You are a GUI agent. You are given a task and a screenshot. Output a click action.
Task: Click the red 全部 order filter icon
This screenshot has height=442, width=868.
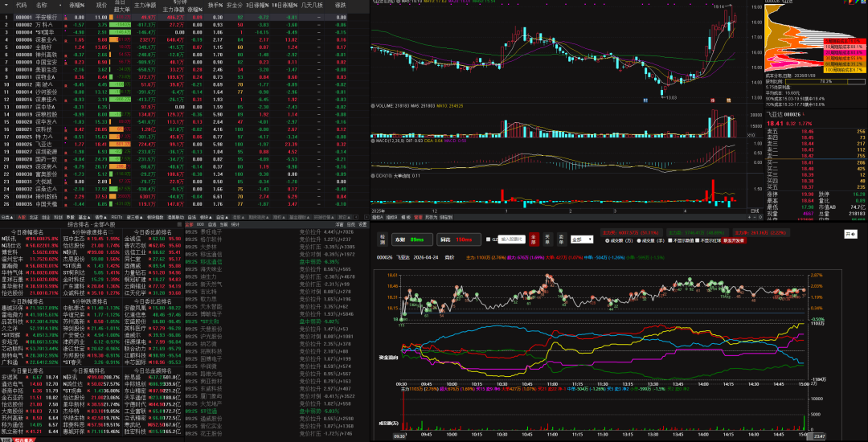click(x=533, y=239)
